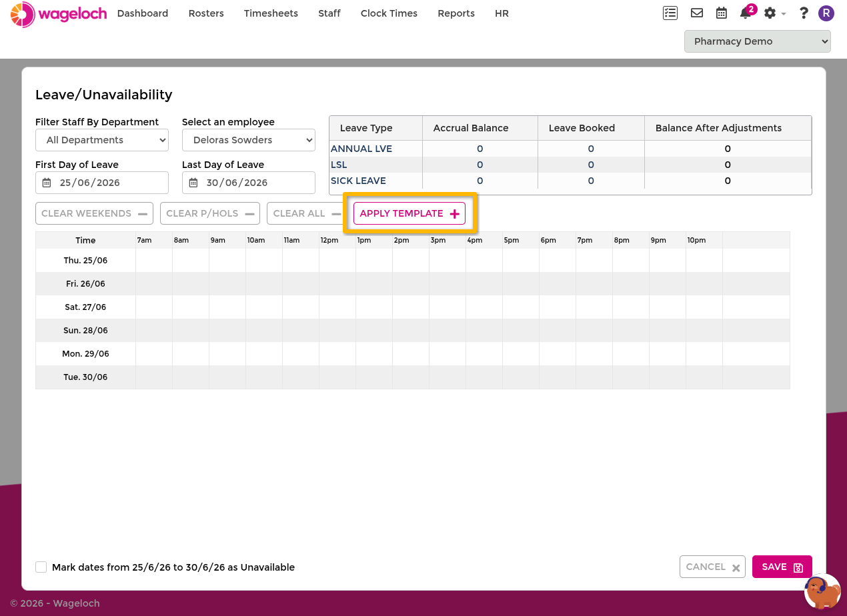Screen dimensions: 847x616
Task: Click the Leave Booked column header
Action: pos(591,128)
